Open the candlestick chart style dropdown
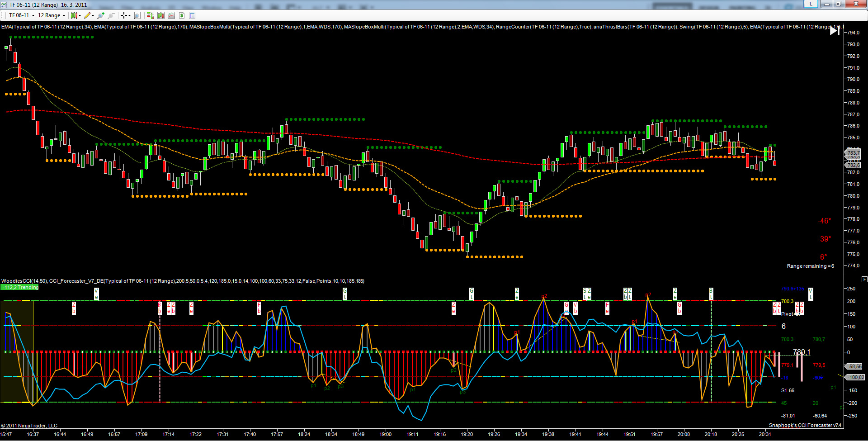The height and width of the screenshot is (441, 868). [75, 15]
